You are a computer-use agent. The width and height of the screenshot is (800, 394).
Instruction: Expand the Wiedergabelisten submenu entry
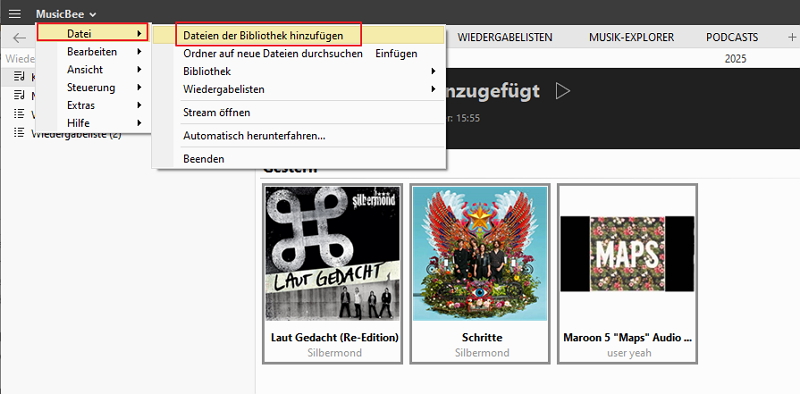(x=299, y=89)
